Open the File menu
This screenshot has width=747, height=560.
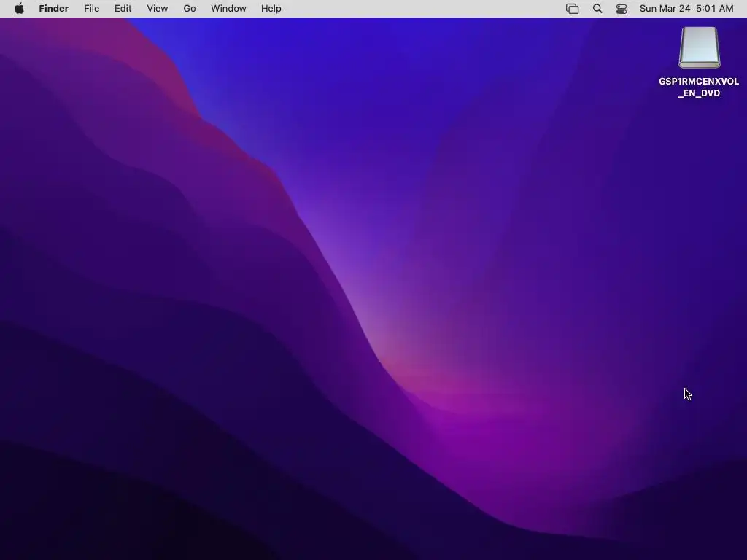pyautogui.click(x=91, y=9)
